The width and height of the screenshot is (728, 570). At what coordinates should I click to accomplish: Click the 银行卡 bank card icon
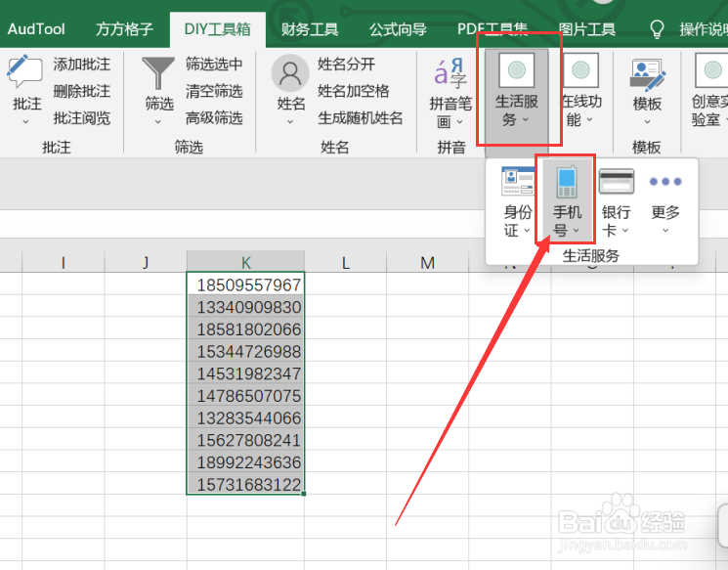[616, 181]
